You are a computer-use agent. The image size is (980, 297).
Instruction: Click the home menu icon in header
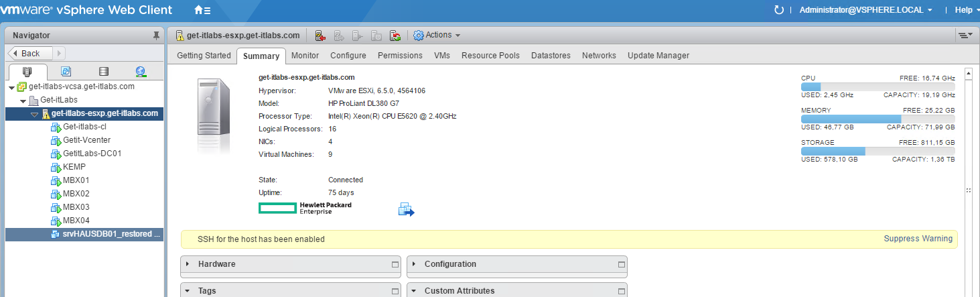coord(202,11)
